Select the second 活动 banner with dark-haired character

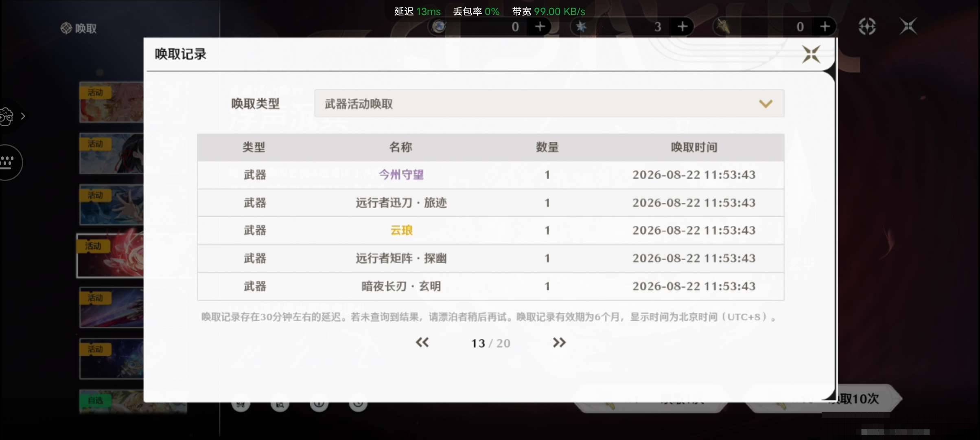pyautogui.click(x=112, y=153)
